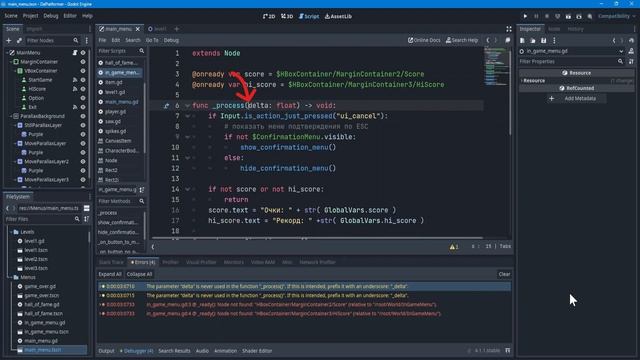640x360 pixels.
Task: Click the code editor horizontal scrollbar
Action: [x=317, y=238]
